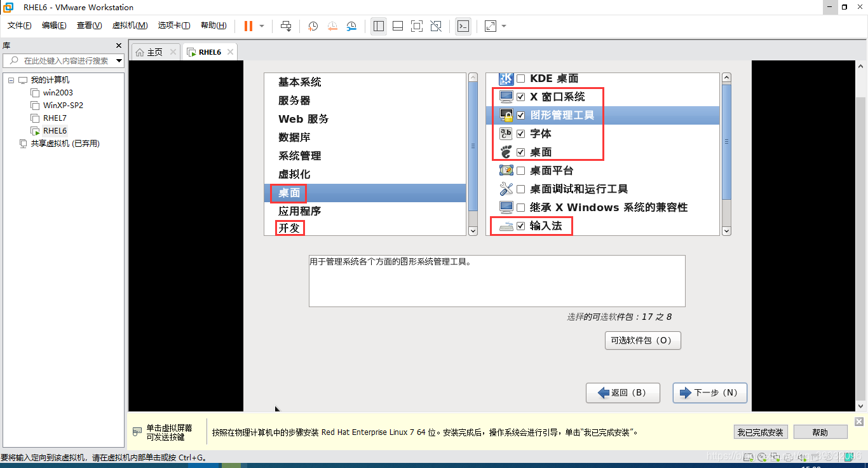Enable the 继承 X Windows 系统的兼容性 checkbox
This screenshot has width=868, height=468.
click(520, 208)
